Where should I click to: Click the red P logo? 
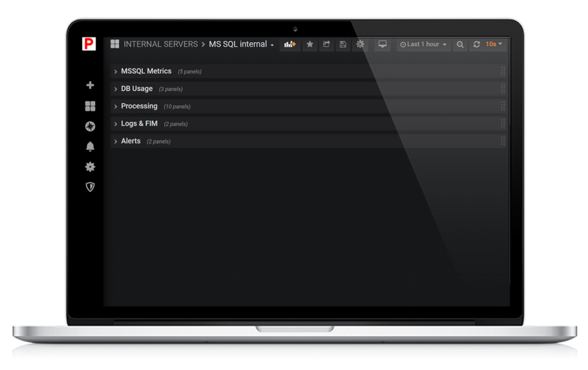pyautogui.click(x=89, y=44)
